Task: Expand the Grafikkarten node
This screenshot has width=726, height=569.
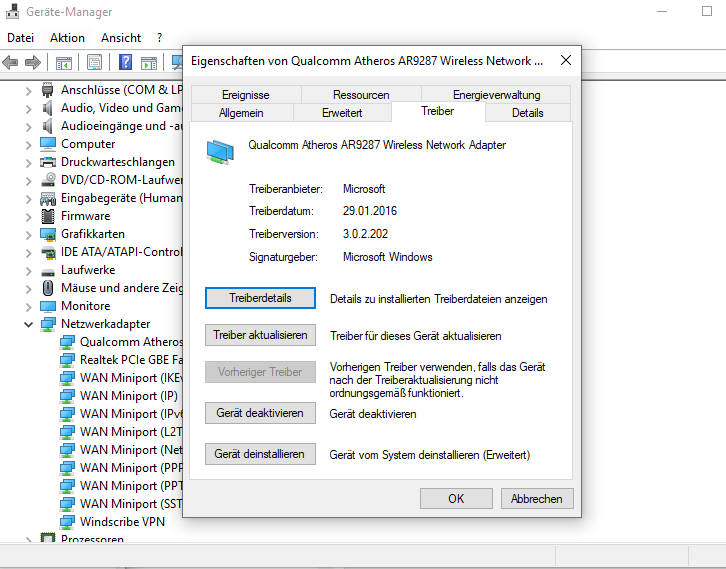Action: click(x=28, y=235)
